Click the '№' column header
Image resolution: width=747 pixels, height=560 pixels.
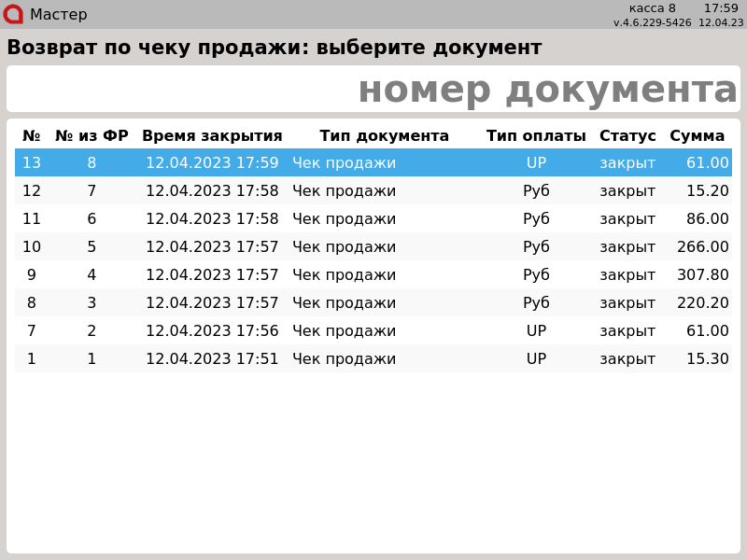pyautogui.click(x=32, y=136)
